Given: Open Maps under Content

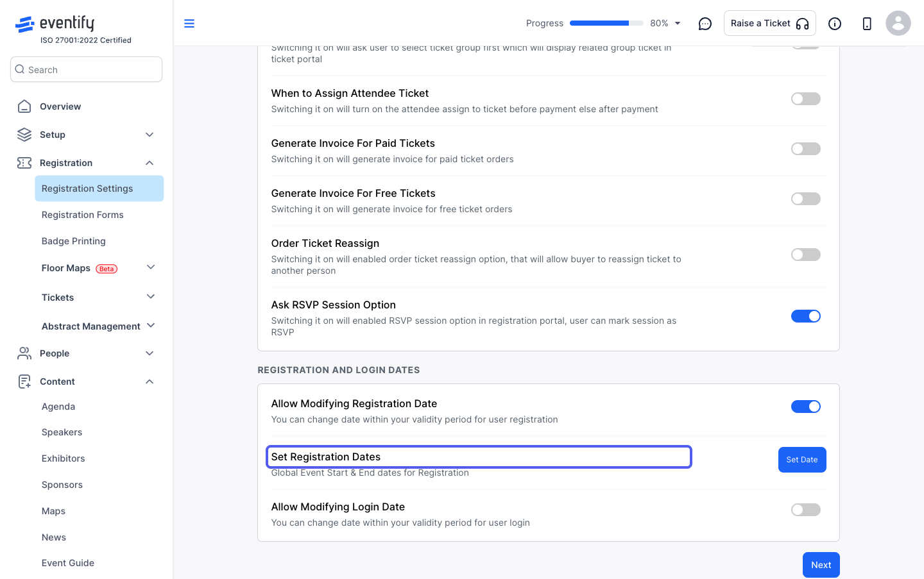Looking at the screenshot, I should [54, 511].
